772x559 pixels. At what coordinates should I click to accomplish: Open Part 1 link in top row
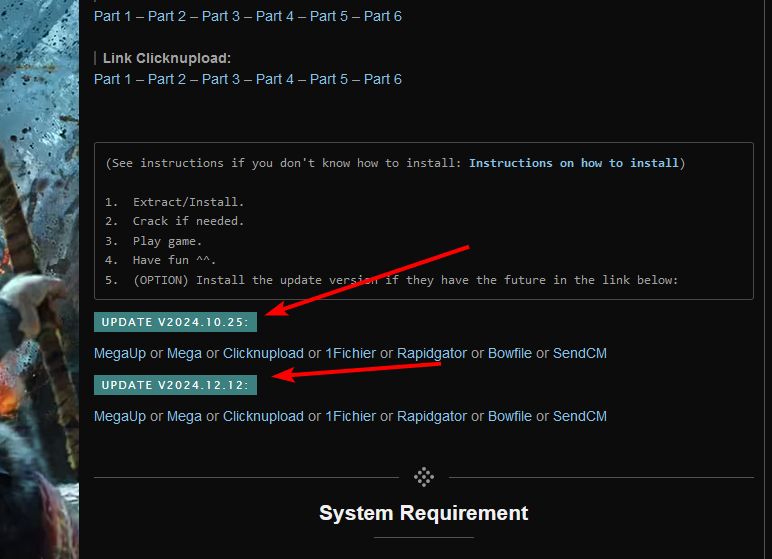tap(113, 16)
